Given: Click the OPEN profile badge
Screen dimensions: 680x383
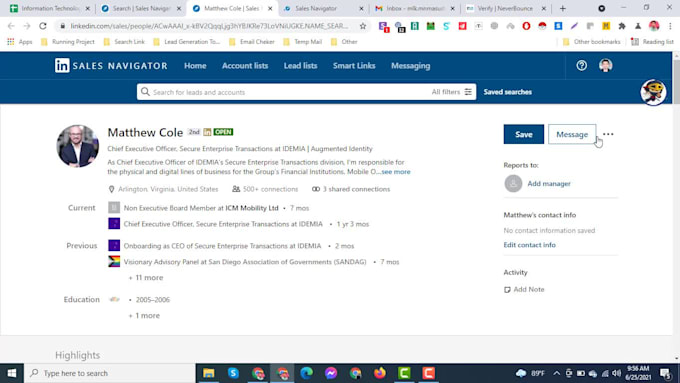Looking at the screenshot, I should [223, 132].
